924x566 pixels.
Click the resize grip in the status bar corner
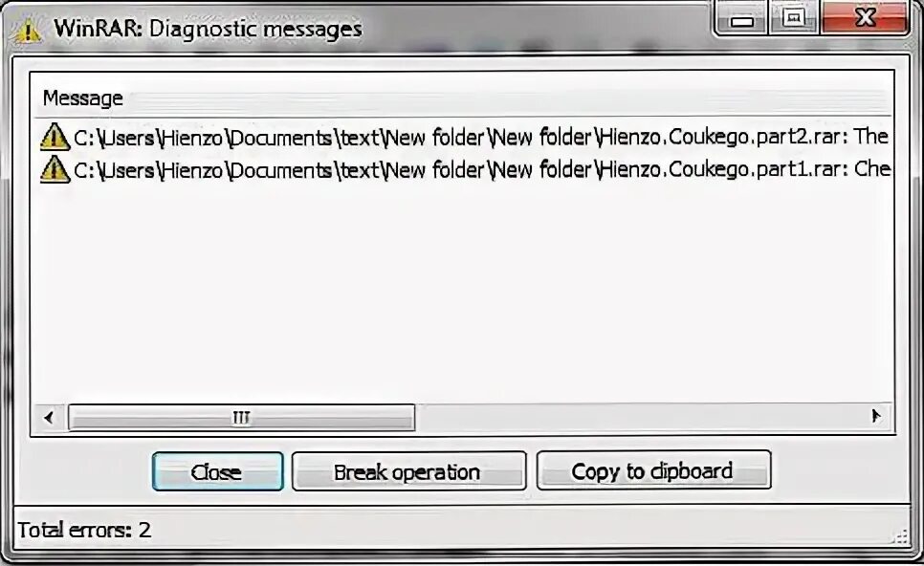[900, 536]
